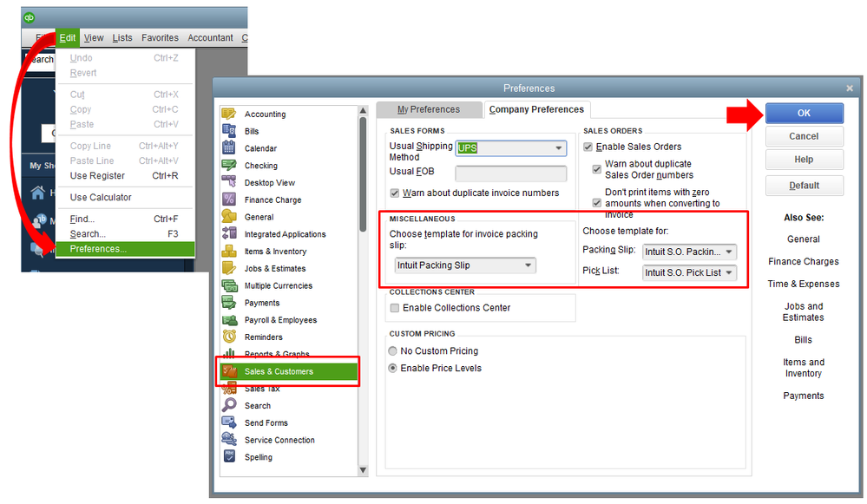Open the Items & Inventory icon
867x504 pixels.
(x=229, y=251)
